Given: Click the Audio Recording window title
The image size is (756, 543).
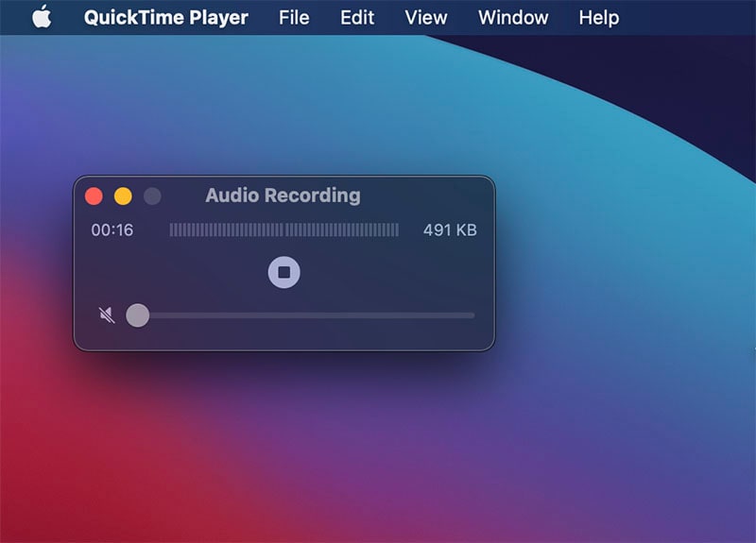Looking at the screenshot, I should (x=283, y=195).
